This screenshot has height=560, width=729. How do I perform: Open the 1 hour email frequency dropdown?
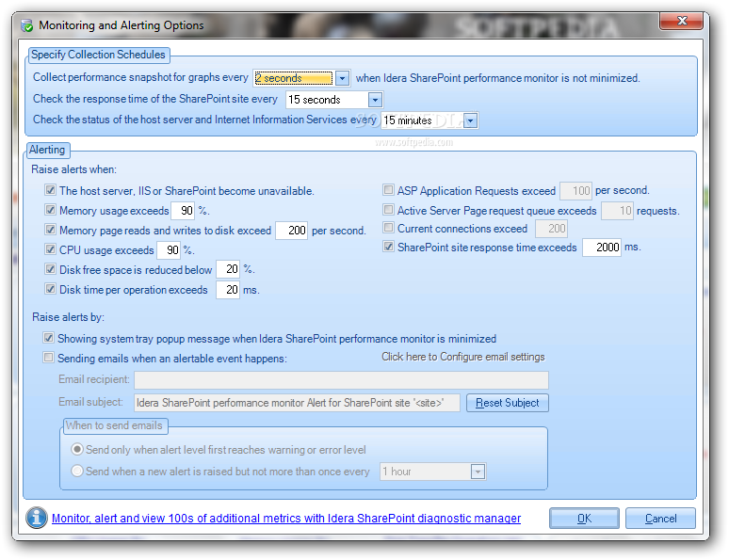478,472
